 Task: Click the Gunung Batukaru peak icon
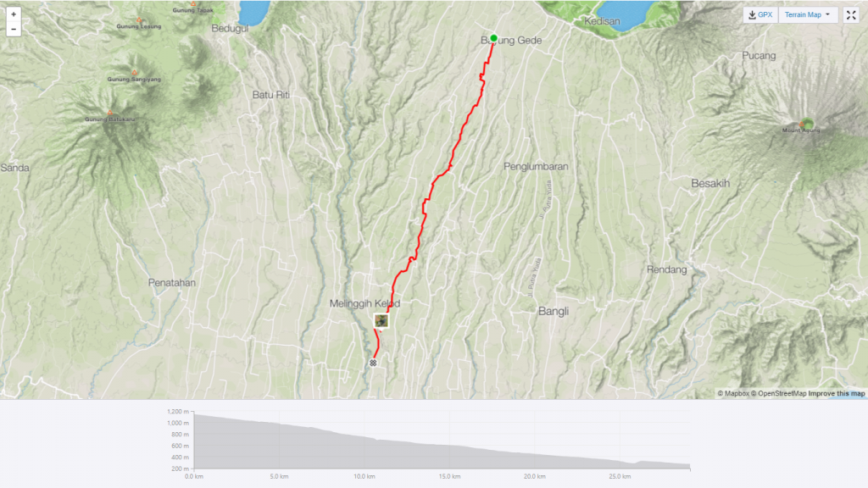(x=109, y=113)
